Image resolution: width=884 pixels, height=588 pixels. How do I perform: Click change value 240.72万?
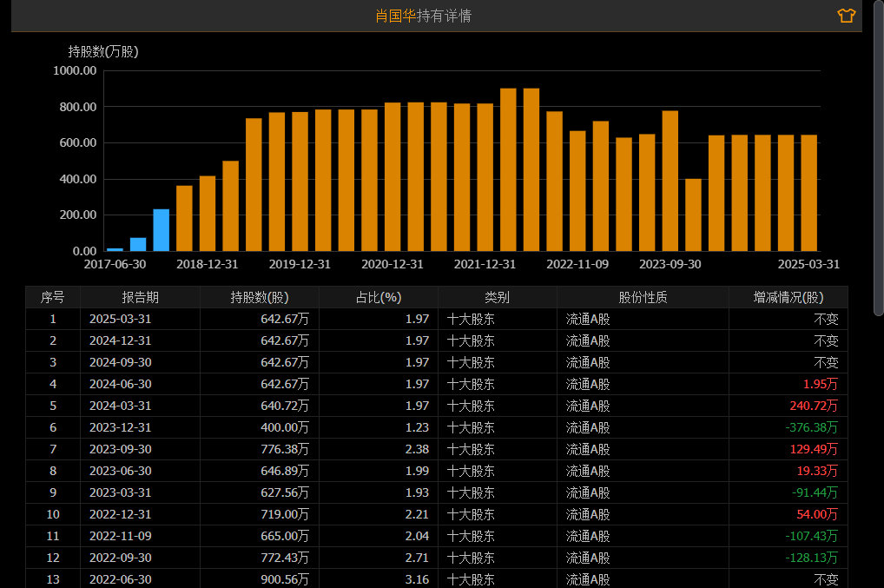(814, 406)
